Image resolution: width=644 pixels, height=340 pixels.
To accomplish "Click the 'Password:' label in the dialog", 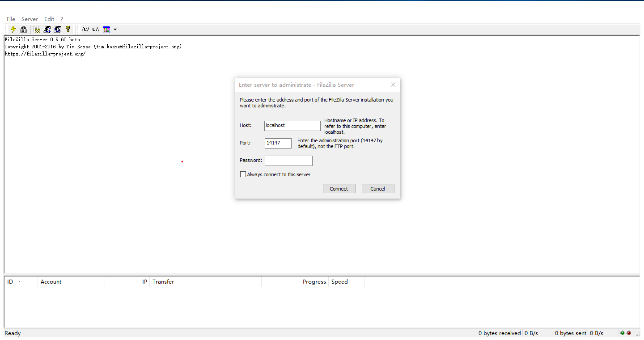I will coord(251,160).
